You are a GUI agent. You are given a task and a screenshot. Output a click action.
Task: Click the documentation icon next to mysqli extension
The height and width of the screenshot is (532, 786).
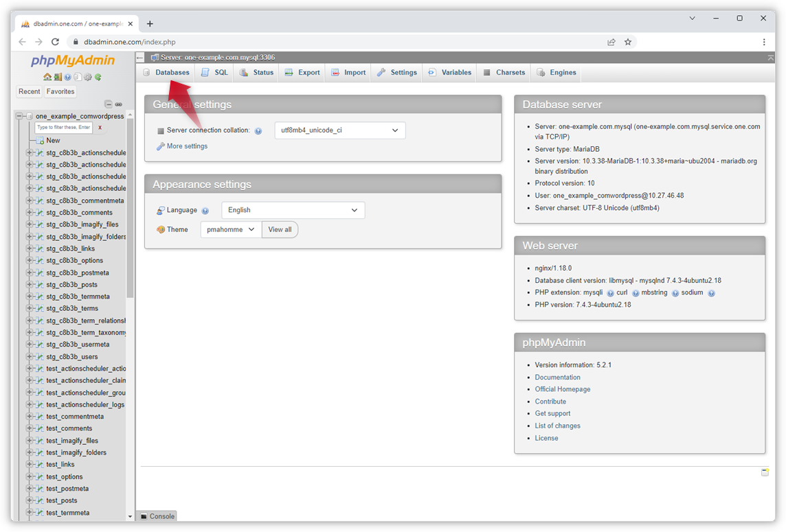coord(610,292)
